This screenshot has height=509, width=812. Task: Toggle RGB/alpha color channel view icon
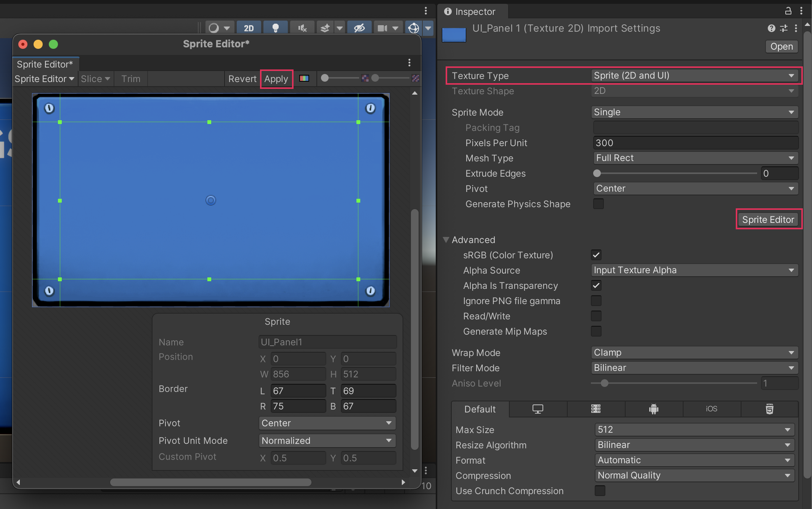304,79
